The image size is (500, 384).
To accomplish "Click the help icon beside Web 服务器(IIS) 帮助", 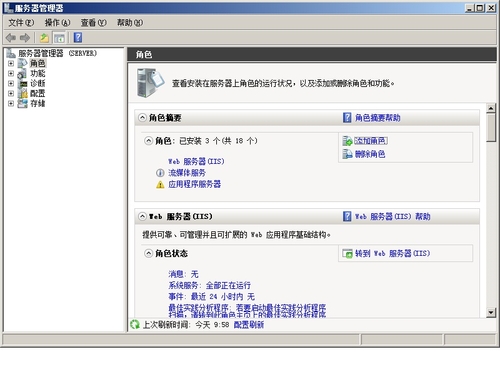I will coord(347,216).
